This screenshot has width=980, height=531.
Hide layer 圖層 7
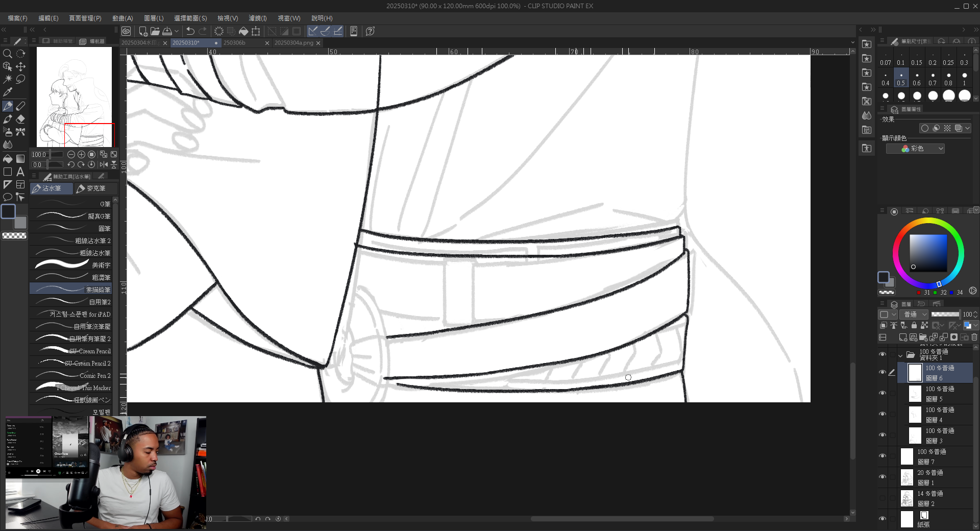tap(883, 456)
